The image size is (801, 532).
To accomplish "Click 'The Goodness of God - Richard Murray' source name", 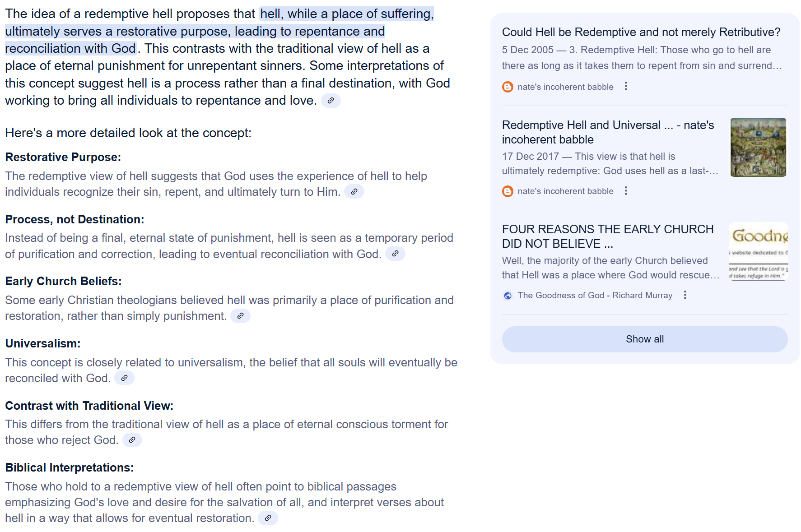I will tap(595, 296).
